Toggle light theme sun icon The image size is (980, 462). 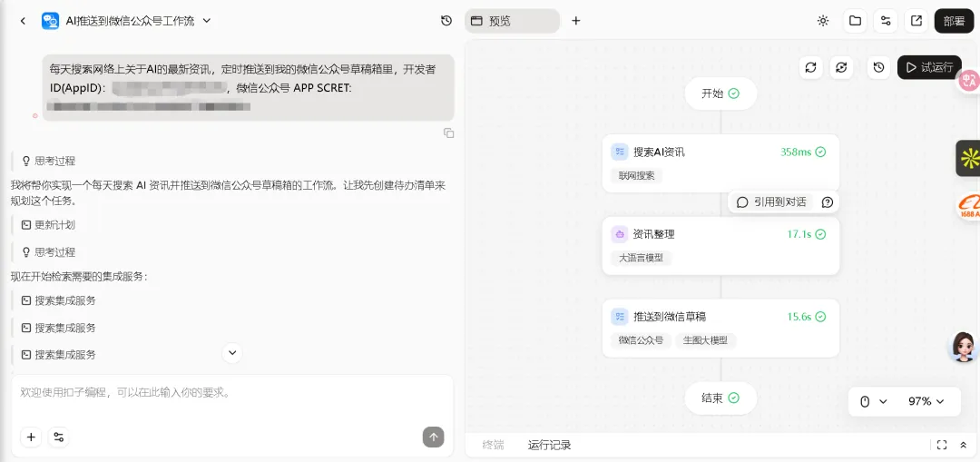click(823, 21)
